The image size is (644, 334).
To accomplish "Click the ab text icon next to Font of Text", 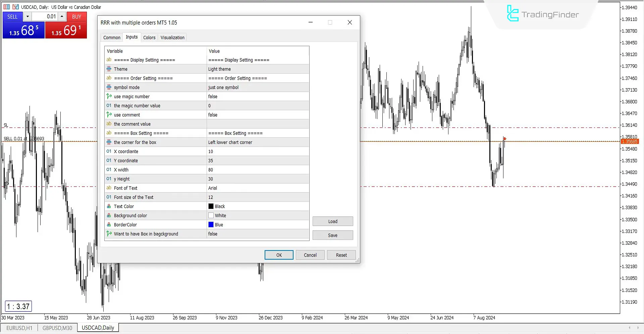I will coord(109,188).
